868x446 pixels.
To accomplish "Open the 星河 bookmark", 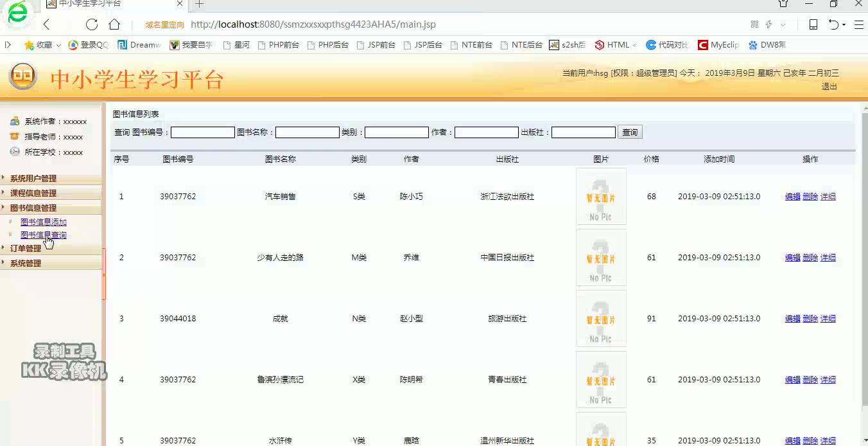I will (236, 45).
